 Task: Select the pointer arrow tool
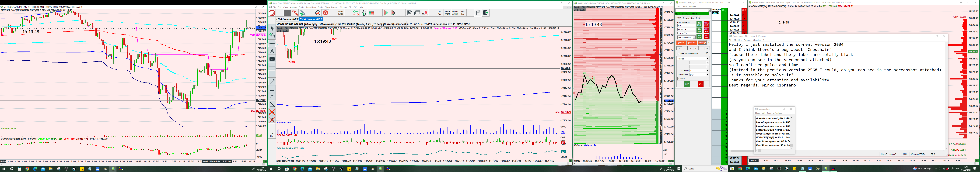pyautogui.click(x=272, y=28)
